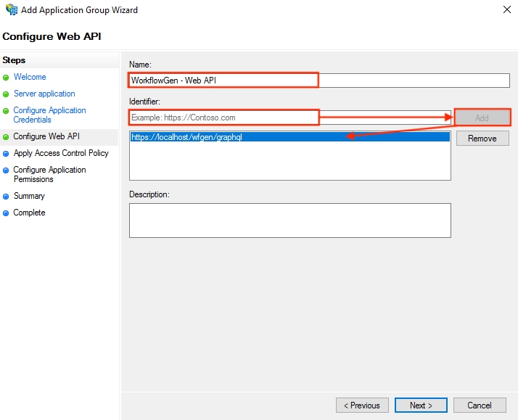Click into the Name text field
Viewport: 518px width, 420px height.
tap(319, 81)
